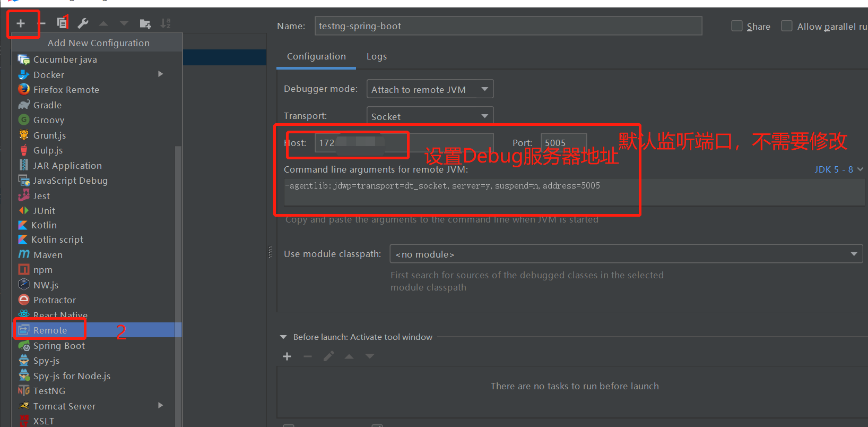
Task: Click the Port input field
Action: (563, 143)
